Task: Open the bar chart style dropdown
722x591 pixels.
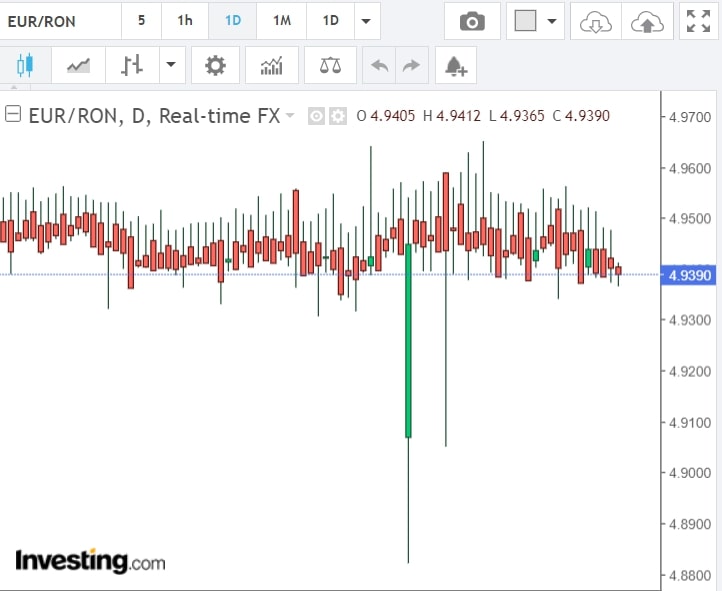Action: [171, 66]
